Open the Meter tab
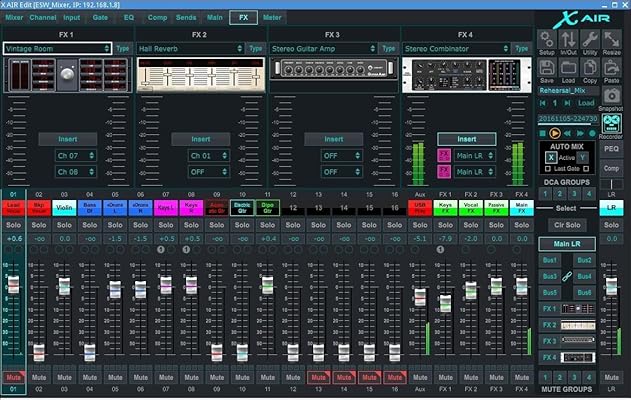 coord(272,17)
